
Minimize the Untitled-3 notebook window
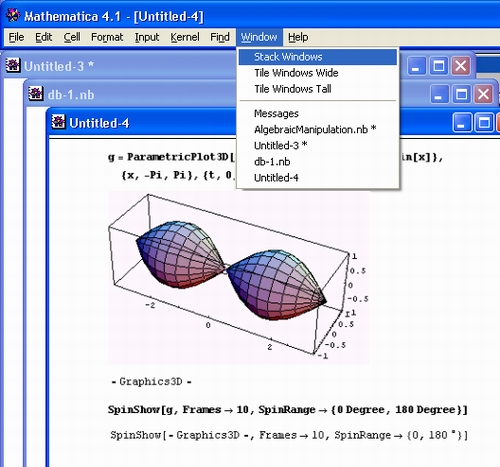pos(416,66)
